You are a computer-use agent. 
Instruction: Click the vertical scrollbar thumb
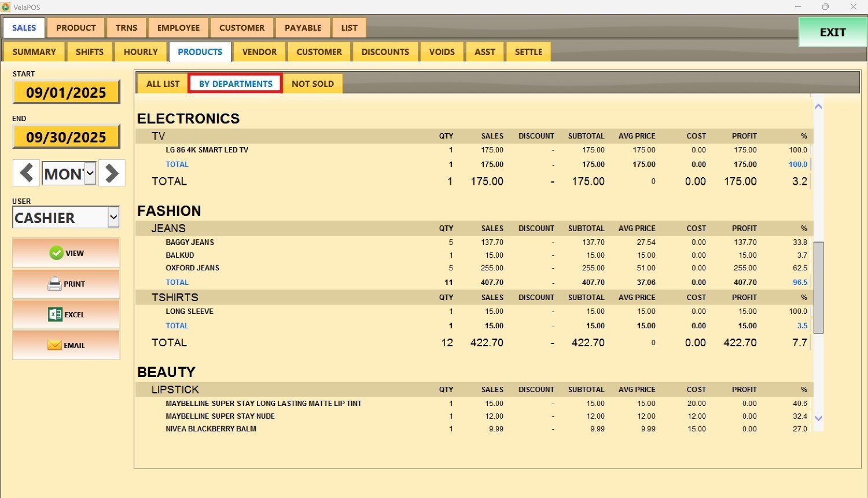[x=818, y=287]
